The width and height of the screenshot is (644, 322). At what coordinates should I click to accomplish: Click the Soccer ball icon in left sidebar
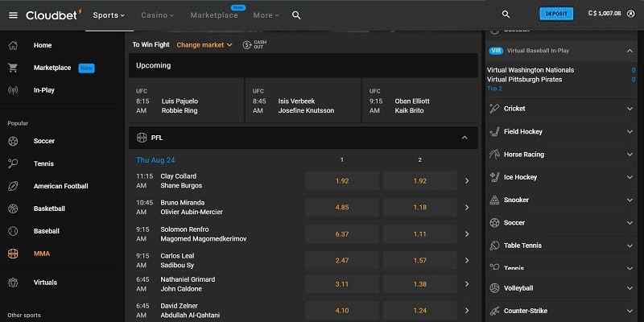13,141
